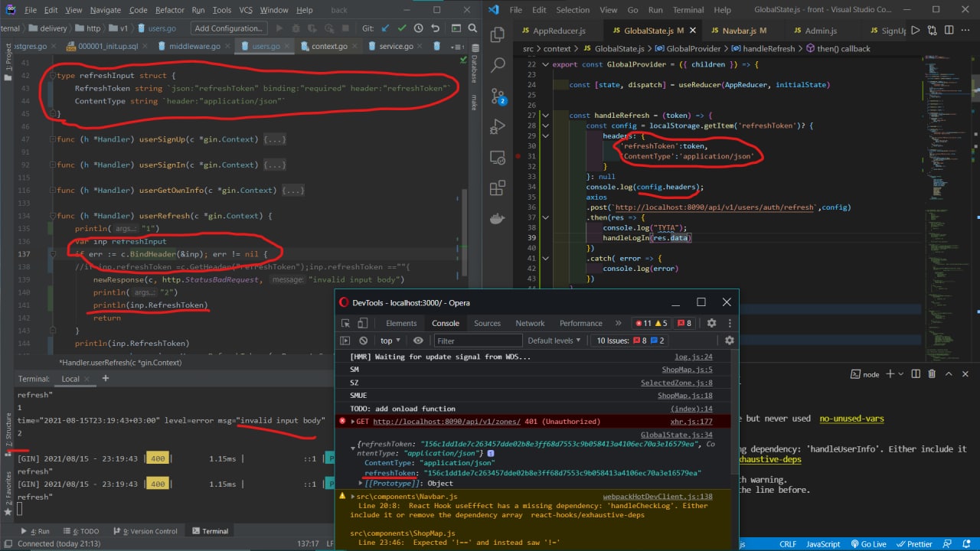Click the inspect element picker in DevTools
This screenshot has height=551, width=980.
pos(345,323)
